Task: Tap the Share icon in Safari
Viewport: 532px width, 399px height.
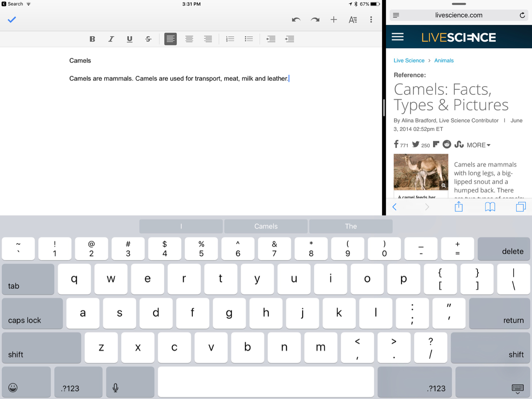Action: (x=458, y=207)
